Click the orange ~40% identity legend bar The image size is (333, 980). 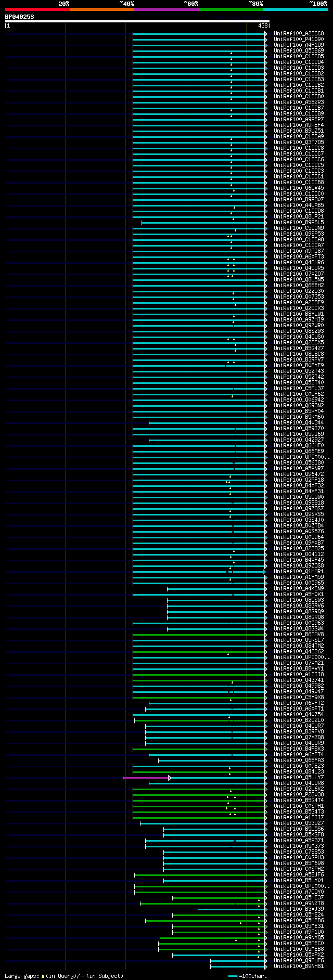pos(102,9)
